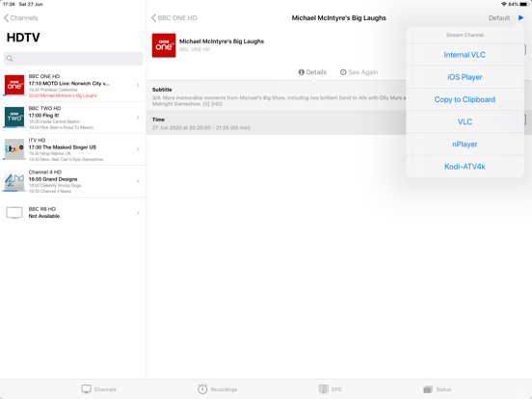Open the EPG guide icon
This screenshot has height=399, width=532.
pos(323,388)
